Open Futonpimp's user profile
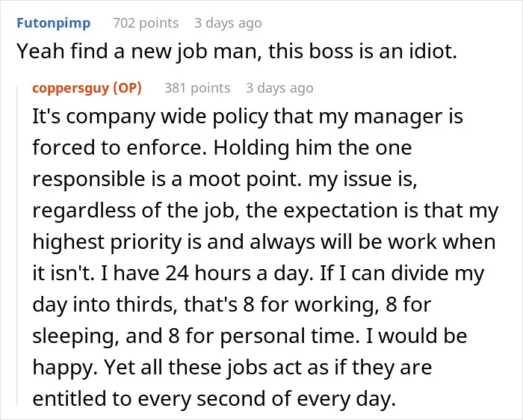 (53, 23)
